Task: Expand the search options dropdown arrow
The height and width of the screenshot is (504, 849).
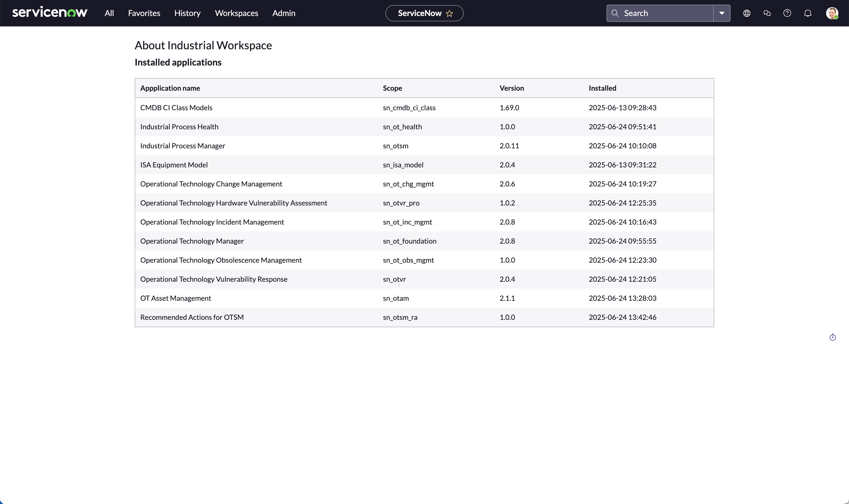Action: pos(722,13)
